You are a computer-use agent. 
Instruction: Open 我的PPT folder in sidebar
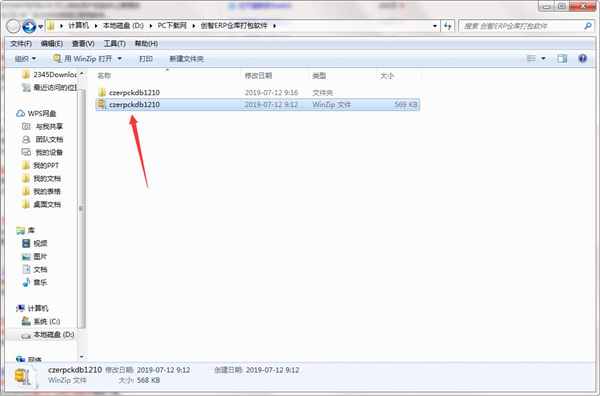click(x=41, y=165)
